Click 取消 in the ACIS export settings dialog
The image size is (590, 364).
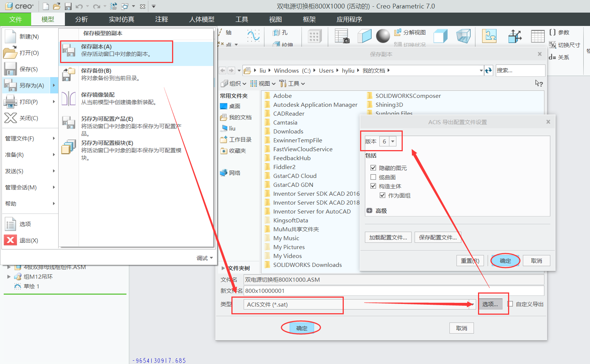[x=537, y=261]
